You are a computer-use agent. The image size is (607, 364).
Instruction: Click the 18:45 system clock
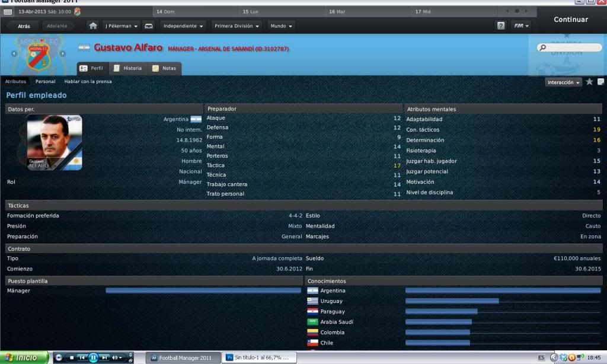click(594, 358)
